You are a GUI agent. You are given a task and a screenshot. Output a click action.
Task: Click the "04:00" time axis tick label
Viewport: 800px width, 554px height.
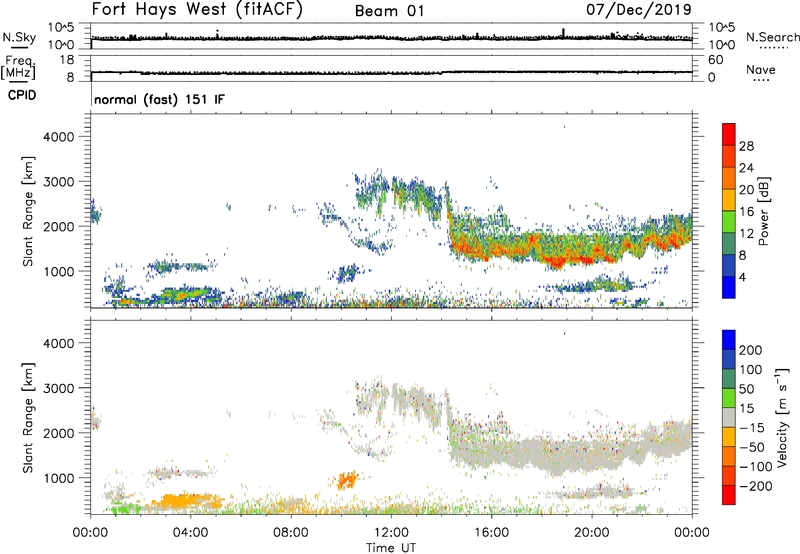pos(190,532)
